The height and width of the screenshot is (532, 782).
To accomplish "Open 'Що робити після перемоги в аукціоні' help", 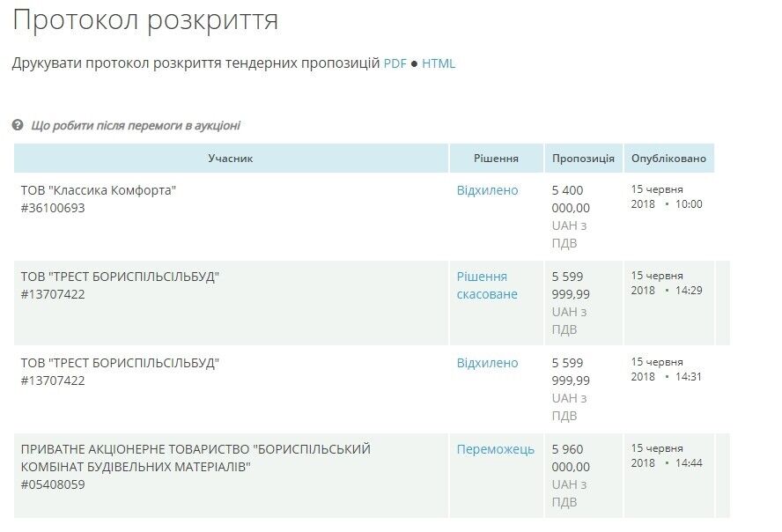I will (x=136, y=125).
